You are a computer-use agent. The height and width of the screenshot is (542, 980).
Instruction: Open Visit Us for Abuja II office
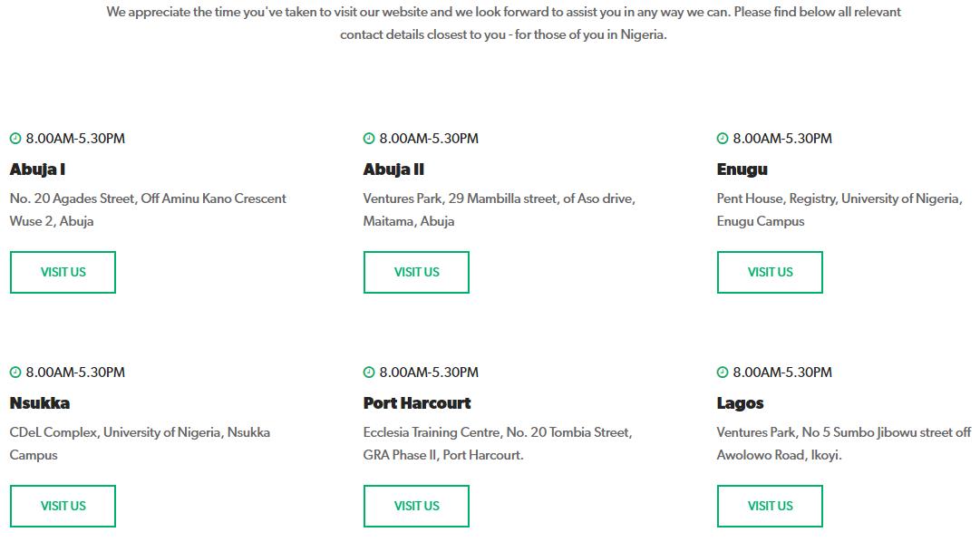point(416,272)
